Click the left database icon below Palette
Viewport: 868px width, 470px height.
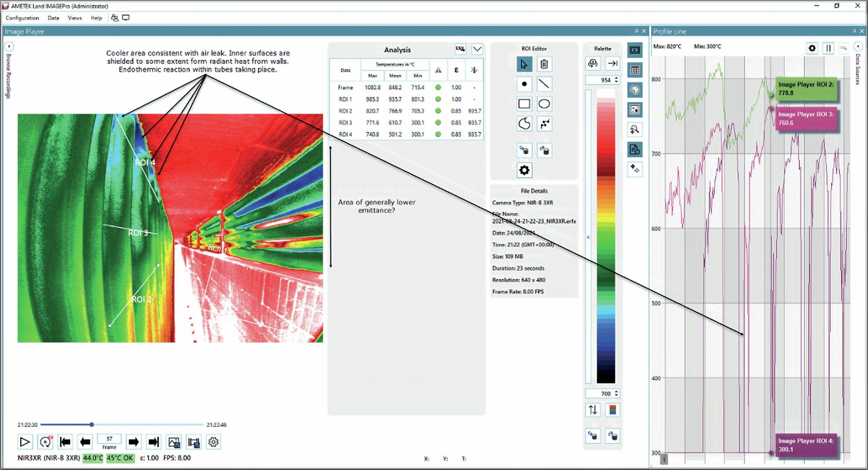(x=593, y=436)
